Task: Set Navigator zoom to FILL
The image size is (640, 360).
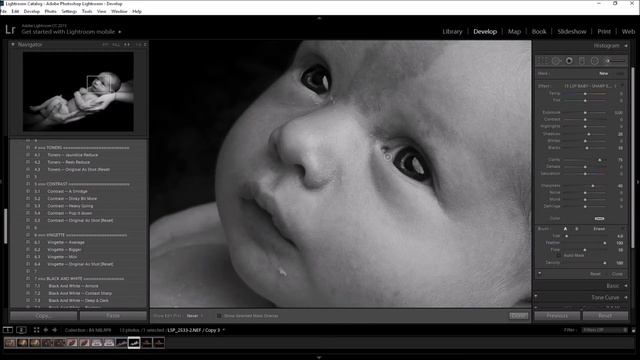Action: point(116,44)
